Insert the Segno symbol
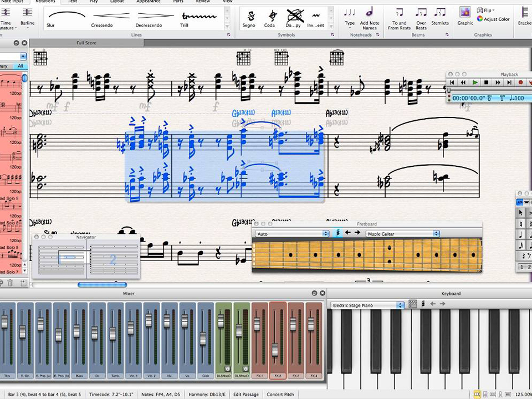Image resolution: width=532 pixels, height=399 pixels. click(249, 19)
